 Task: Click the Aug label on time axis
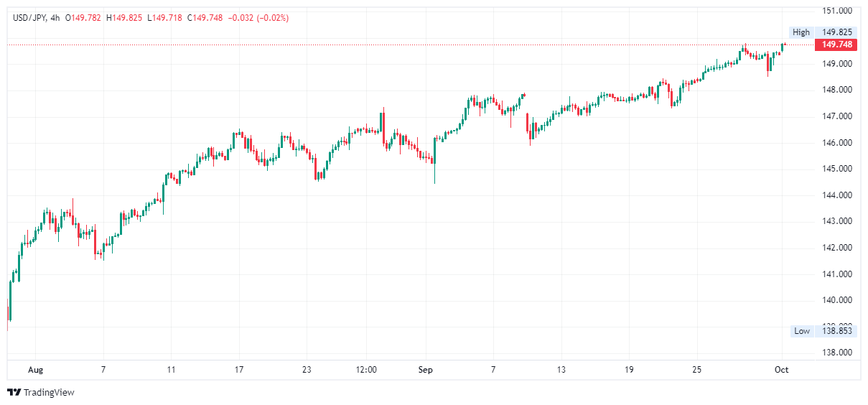(x=35, y=370)
